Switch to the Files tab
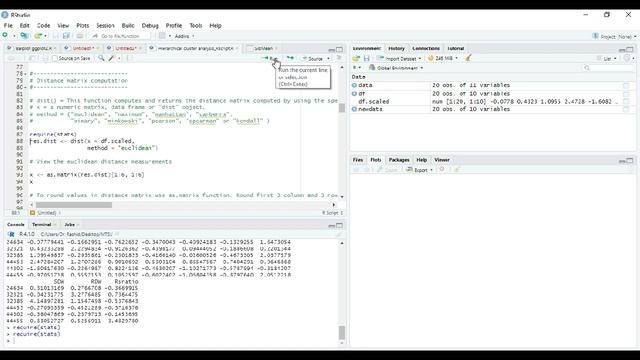This screenshot has width=640, height=360. click(x=358, y=160)
